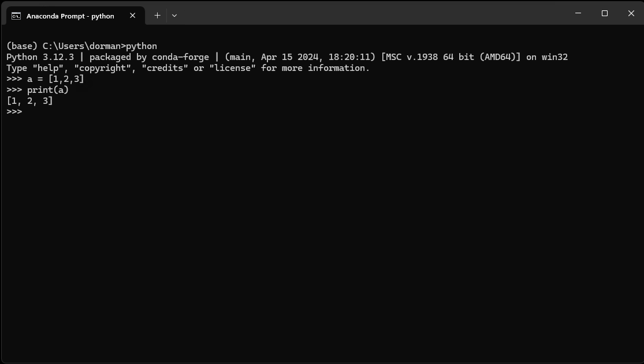The width and height of the screenshot is (644, 364).
Task: Click the word python in the first command line
Action: click(142, 46)
